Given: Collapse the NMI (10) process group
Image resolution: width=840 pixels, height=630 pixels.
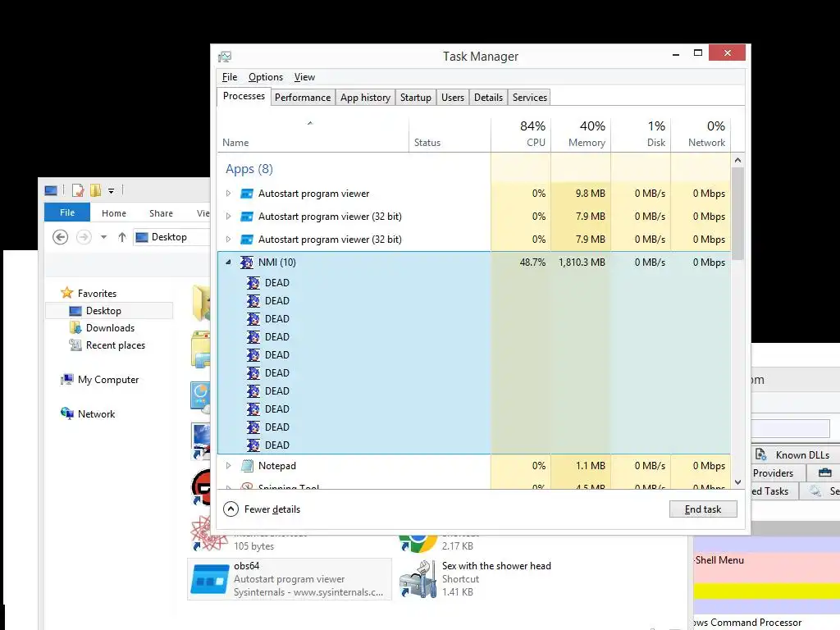Looking at the screenshot, I should coord(228,262).
